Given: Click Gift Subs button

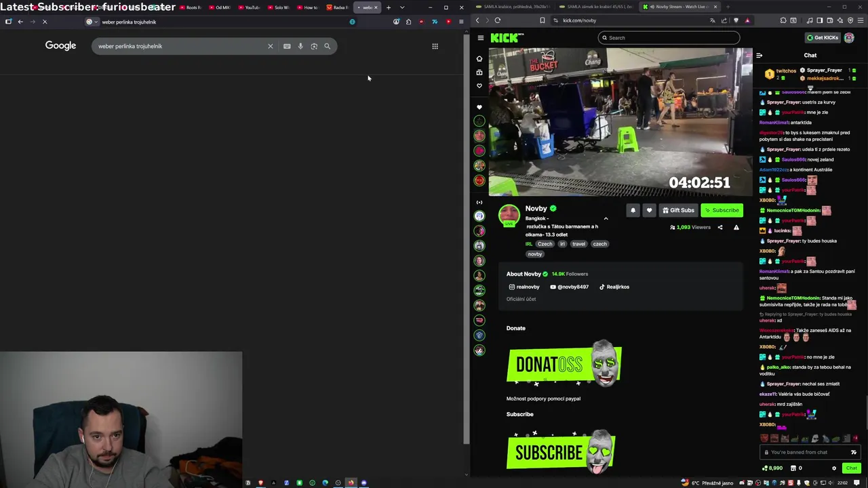Looking at the screenshot, I should click(678, 210).
